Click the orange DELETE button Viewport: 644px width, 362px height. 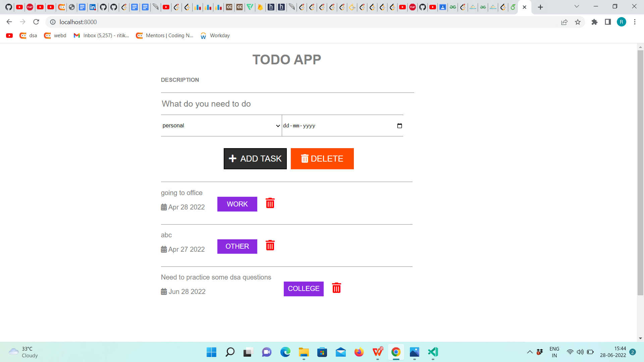click(322, 159)
